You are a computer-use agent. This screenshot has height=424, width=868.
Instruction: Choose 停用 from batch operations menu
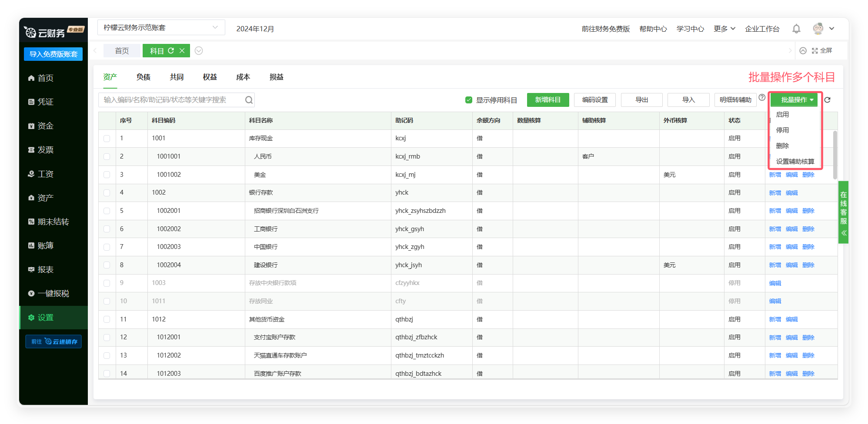pos(782,130)
